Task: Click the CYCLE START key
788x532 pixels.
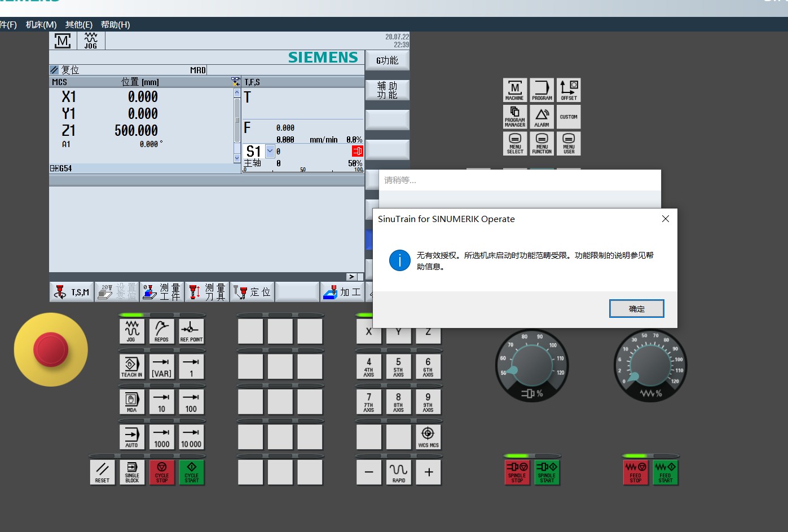Action: coord(191,472)
